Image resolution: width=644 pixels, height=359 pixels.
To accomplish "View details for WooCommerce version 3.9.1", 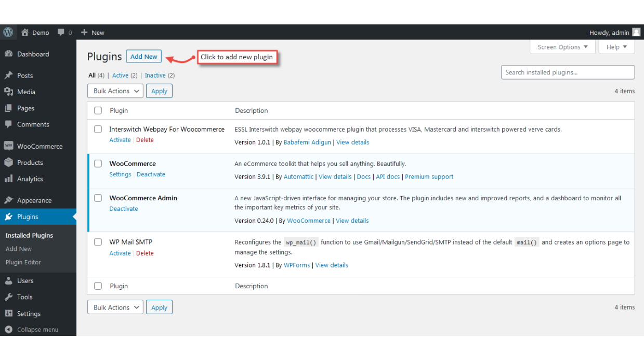I will [x=335, y=177].
